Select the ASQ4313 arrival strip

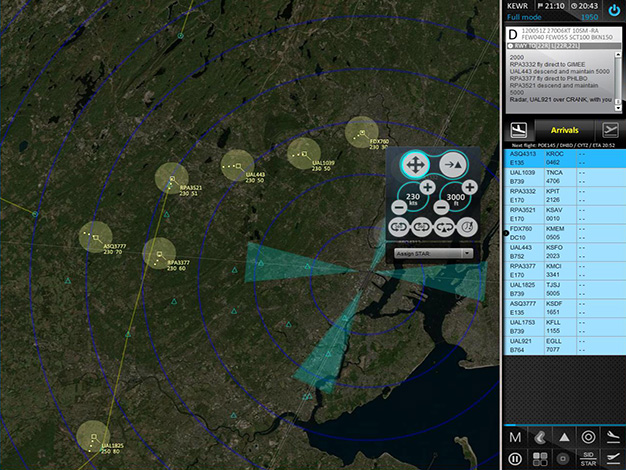tap(565, 158)
